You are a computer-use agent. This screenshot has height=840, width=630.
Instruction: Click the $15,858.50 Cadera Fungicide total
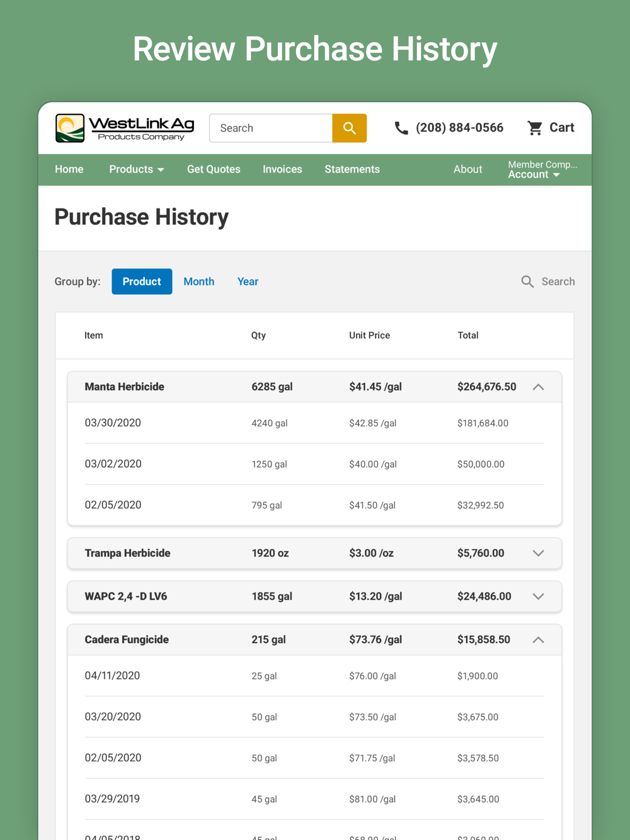484,639
